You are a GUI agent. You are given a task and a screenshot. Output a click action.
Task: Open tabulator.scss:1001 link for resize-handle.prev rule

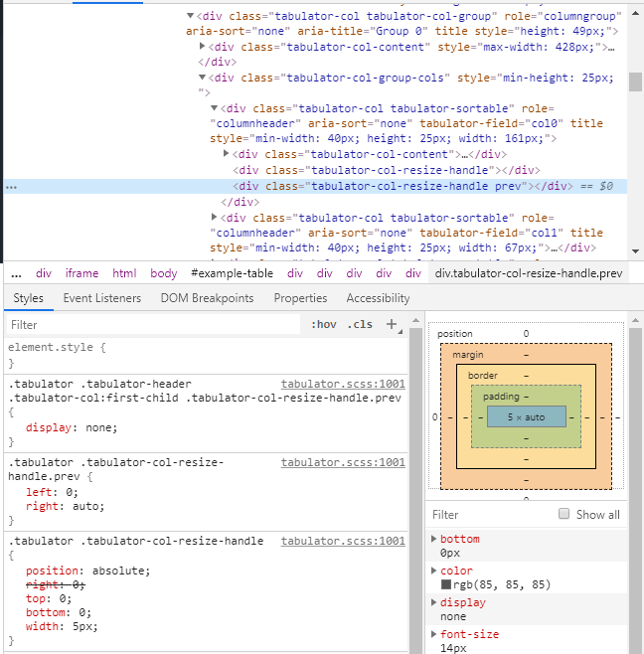[343, 462]
